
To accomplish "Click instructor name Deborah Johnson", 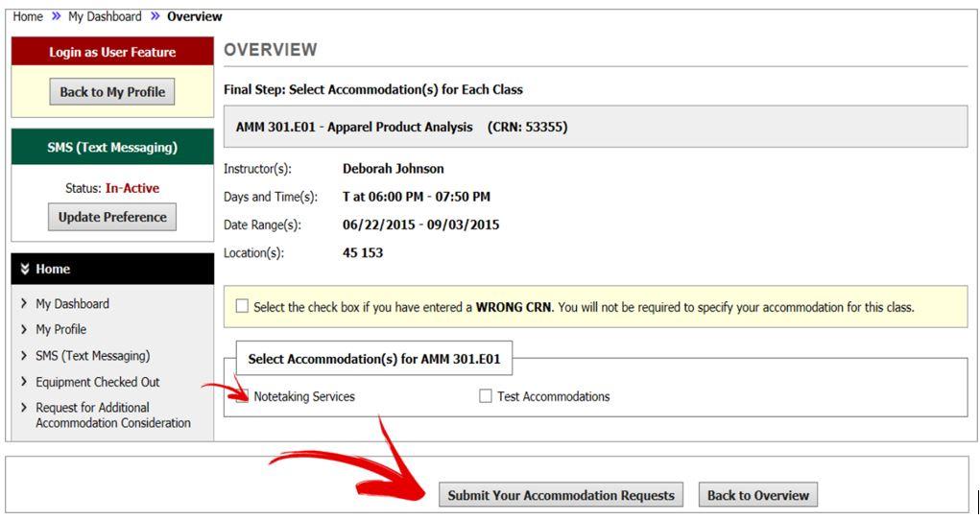I will click(394, 169).
